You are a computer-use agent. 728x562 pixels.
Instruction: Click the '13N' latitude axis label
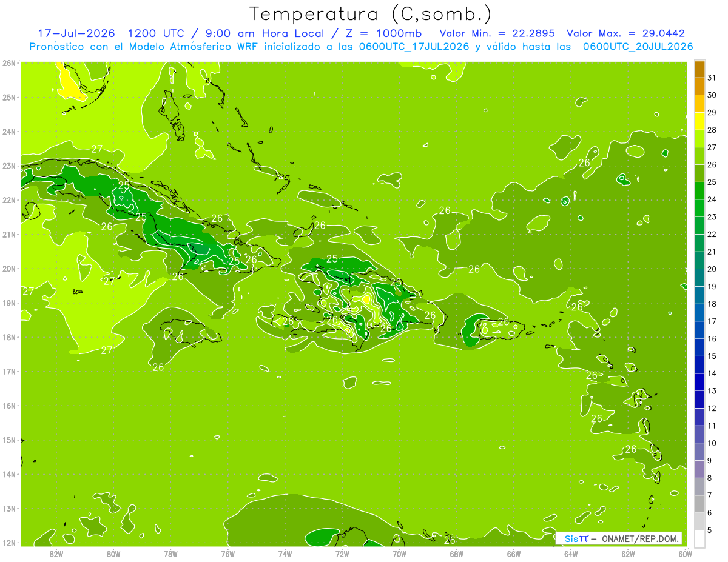pos(9,508)
